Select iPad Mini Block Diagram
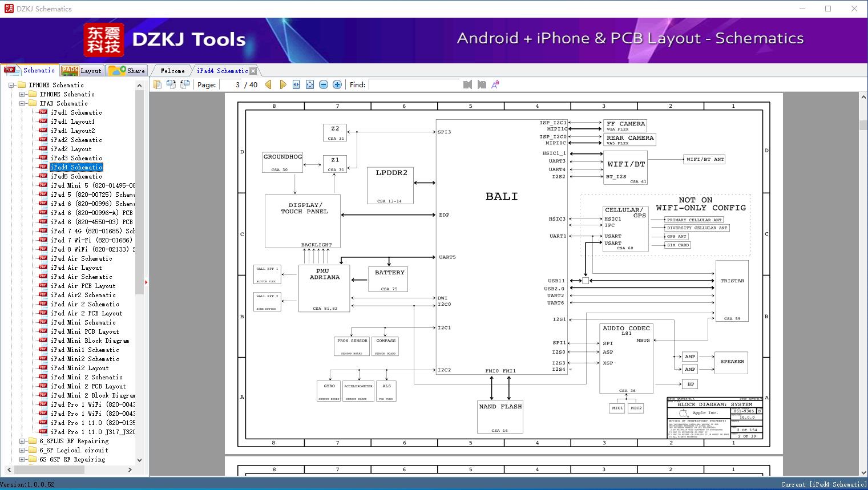Screen dimensions: 868x490 coord(90,341)
